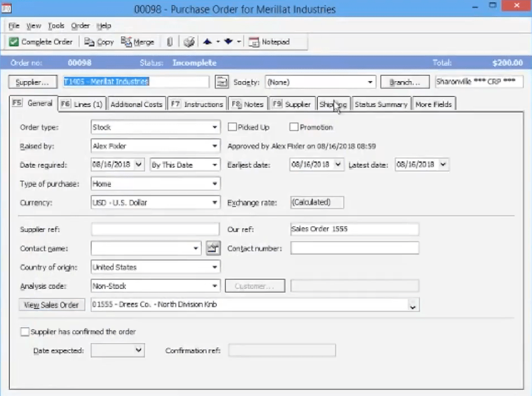
Task: Click into the Supplier ref field
Action: click(x=155, y=230)
